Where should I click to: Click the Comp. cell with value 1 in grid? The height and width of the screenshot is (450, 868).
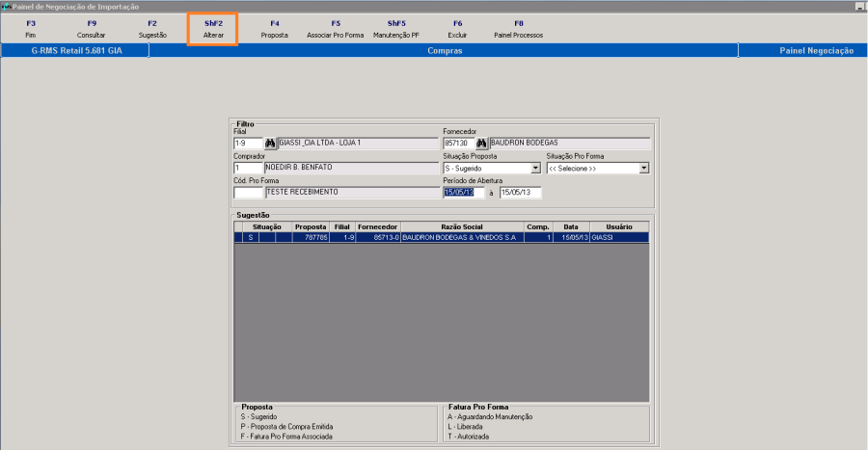538,237
